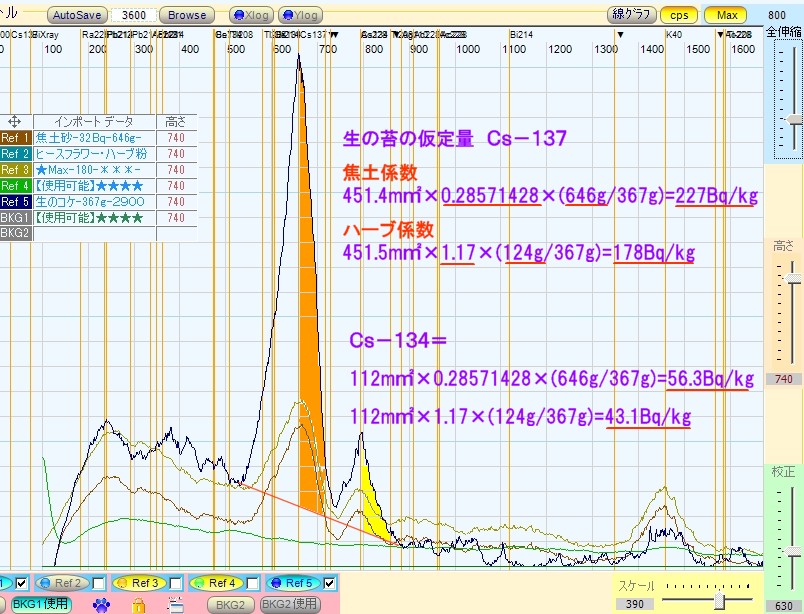Toggle the Ylog scale button
Screen dimensions: 804x614
[x=300, y=15]
